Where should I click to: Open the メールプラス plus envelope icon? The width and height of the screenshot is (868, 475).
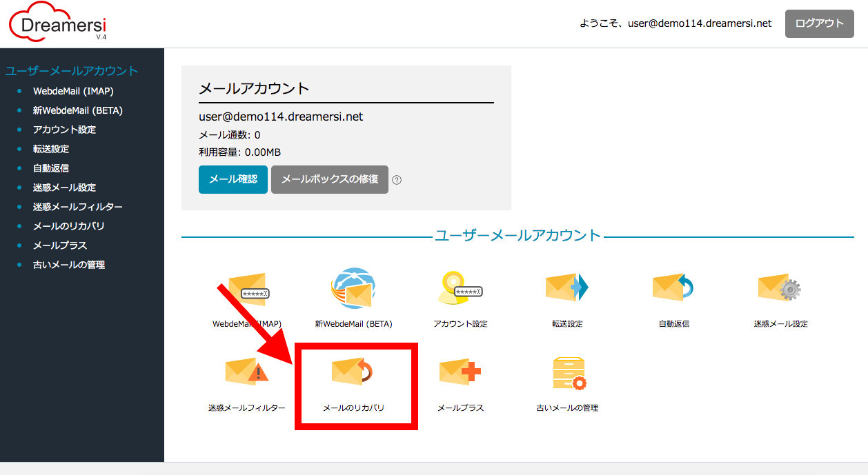(x=460, y=372)
